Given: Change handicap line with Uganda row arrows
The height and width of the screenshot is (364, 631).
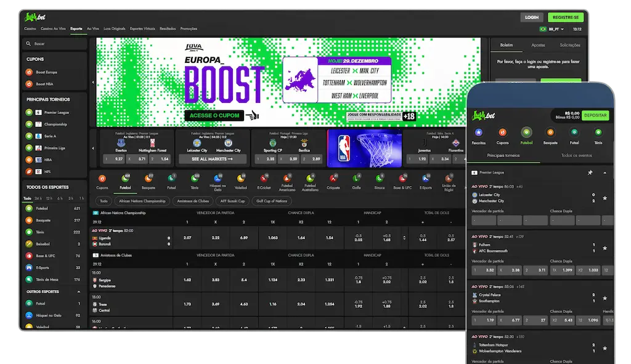Looking at the screenshot, I should point(404,238).
